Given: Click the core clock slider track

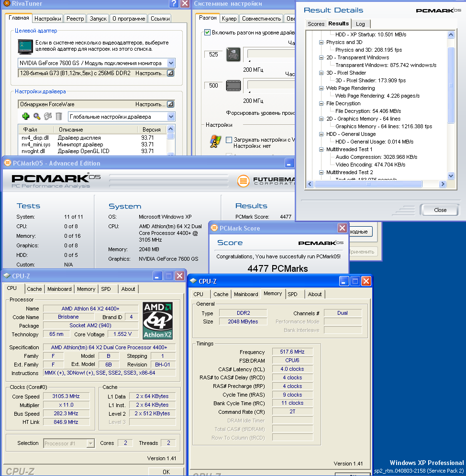Looking at the screenshot, I should pyautogui.click(x=271, y=54).
